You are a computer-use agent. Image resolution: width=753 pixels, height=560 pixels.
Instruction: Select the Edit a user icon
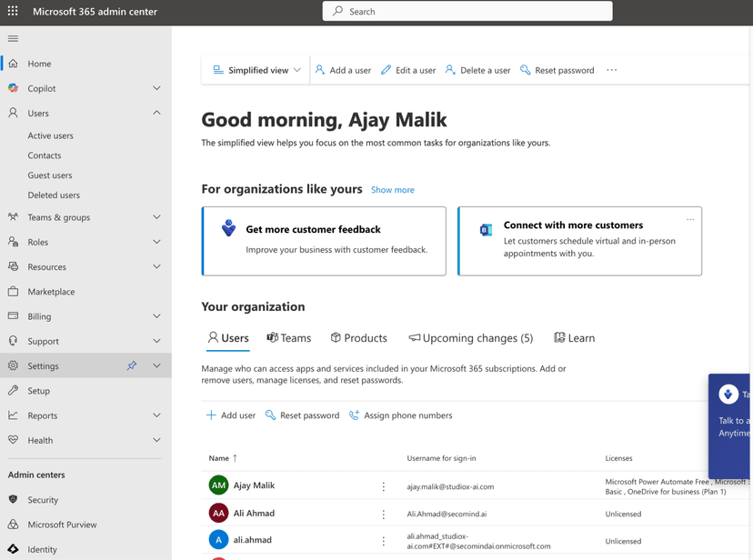click(x=386, y=70)
